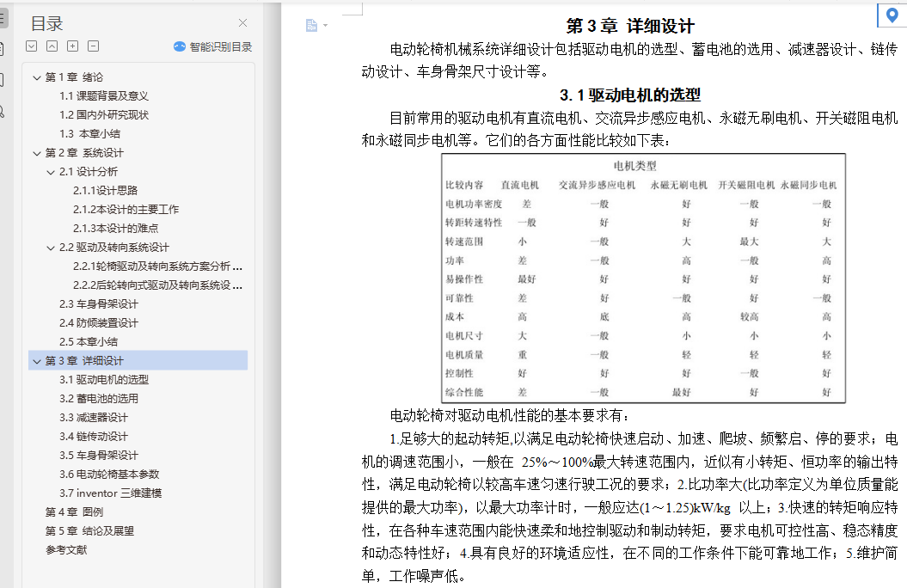The height and width of the screenshot is (588, 907).
Task: Open outline entry 2.1.2本设计的主要工作
Action: pyautogui.click(x=126, y=210)
